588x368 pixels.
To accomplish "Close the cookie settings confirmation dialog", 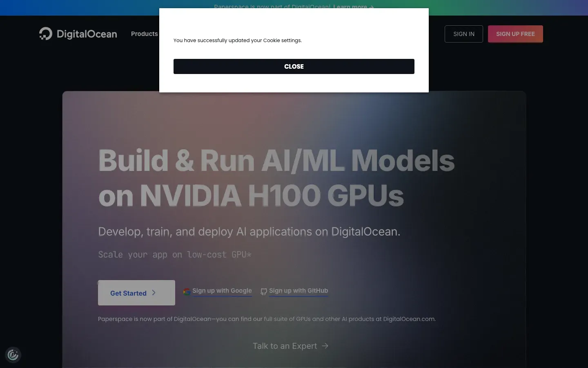I will pyautogui.click(x=294, y=66).
